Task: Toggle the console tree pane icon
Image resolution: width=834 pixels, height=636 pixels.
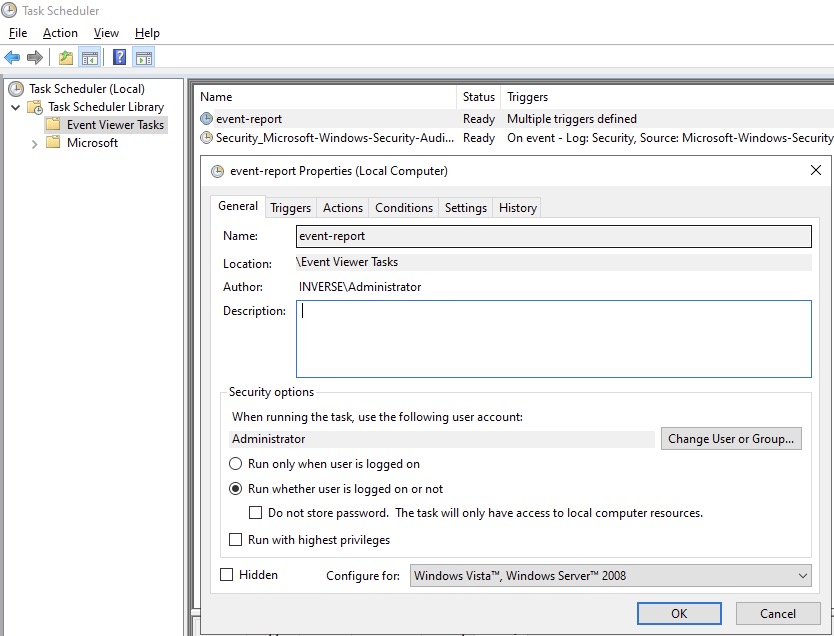Action: click(x=89, y=57)
